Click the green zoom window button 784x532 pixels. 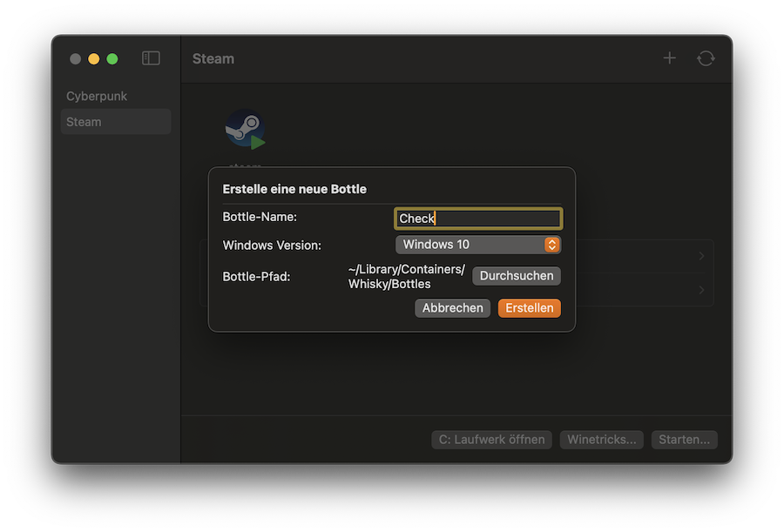(x=112, y=59)
